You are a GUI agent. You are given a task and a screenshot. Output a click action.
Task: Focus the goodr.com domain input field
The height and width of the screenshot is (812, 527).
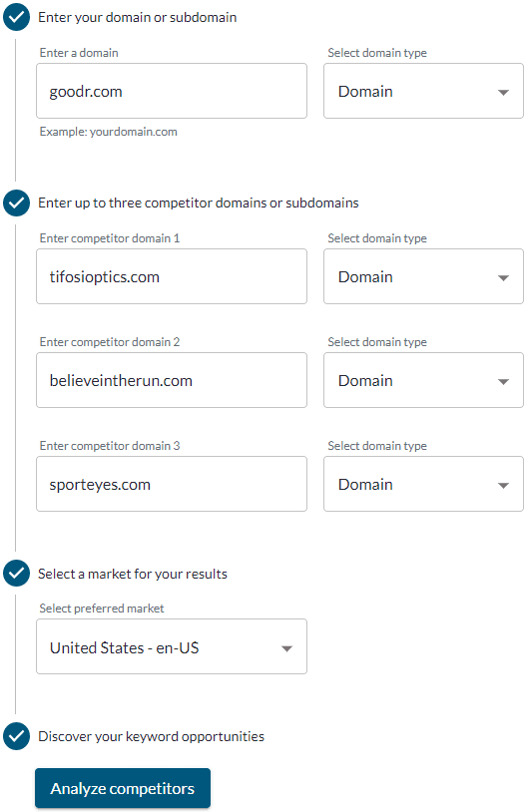[x=172, y=91]
